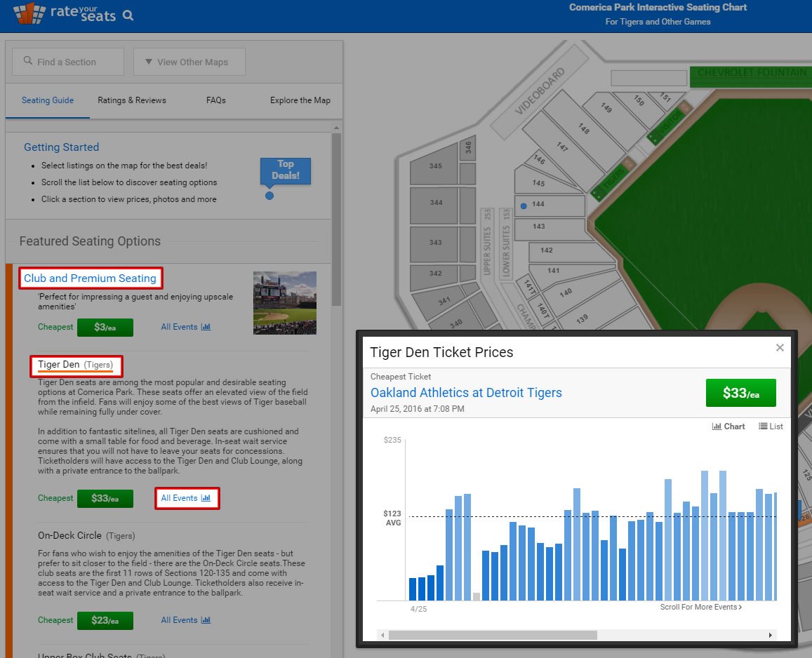This screenshot has width=812, height=658.
Task: Click the chart horizontal scrollbar thumb
Action: (493, 636)
